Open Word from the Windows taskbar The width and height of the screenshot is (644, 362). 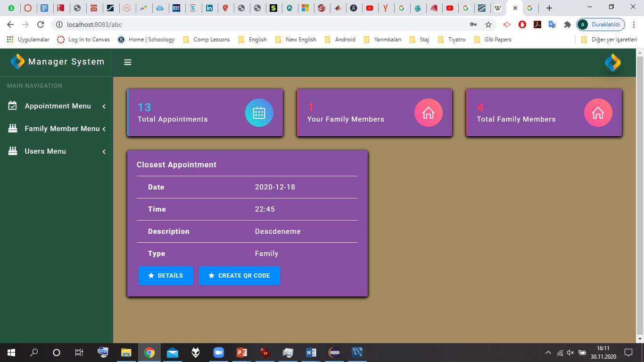click(x=311, y=353)
